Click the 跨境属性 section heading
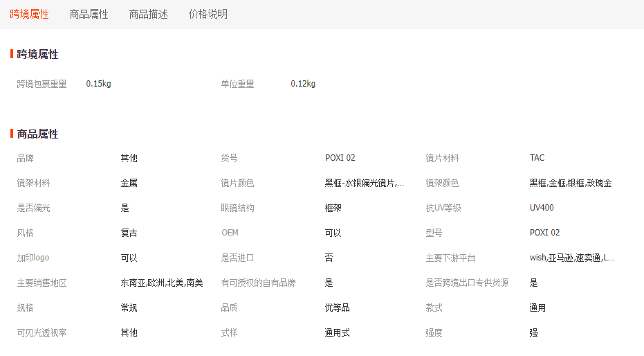 (x=37, y=54)
